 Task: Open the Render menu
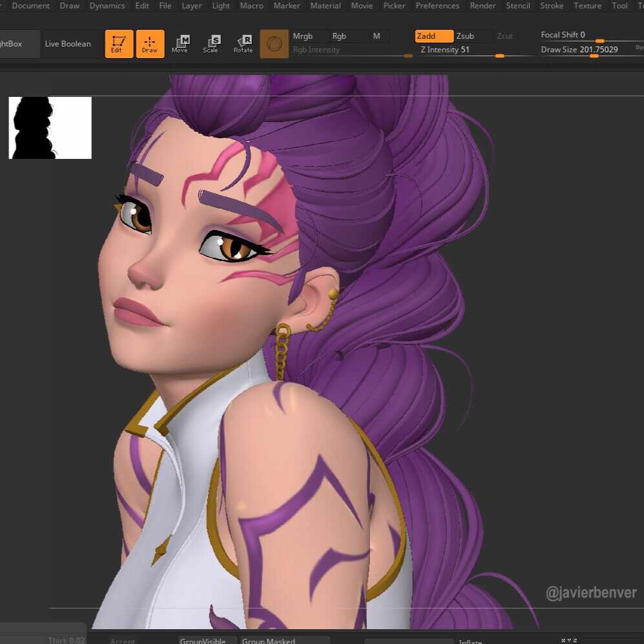pos(483,6)
